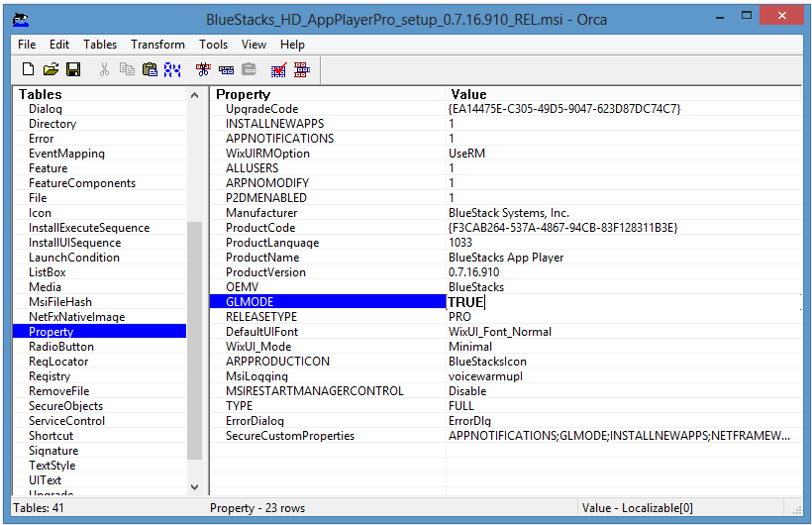Open the Tables menu
This screenshot has height=525, width=812.
100,45
